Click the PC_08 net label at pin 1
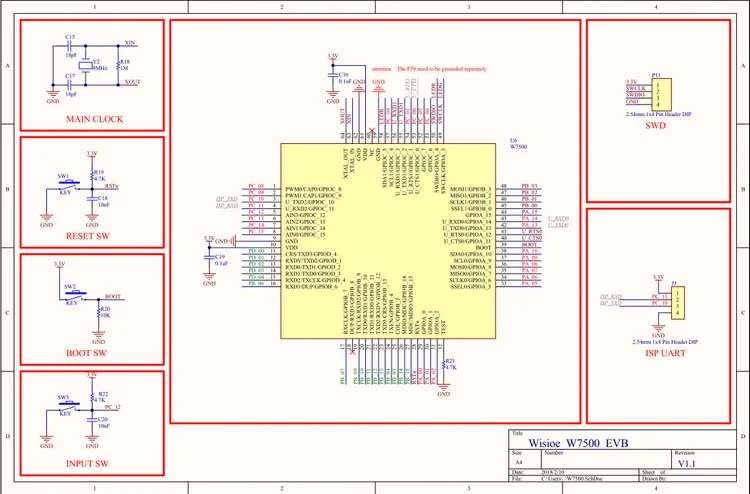The width and height of the screenshot is (750, 494). pos(256,186)
